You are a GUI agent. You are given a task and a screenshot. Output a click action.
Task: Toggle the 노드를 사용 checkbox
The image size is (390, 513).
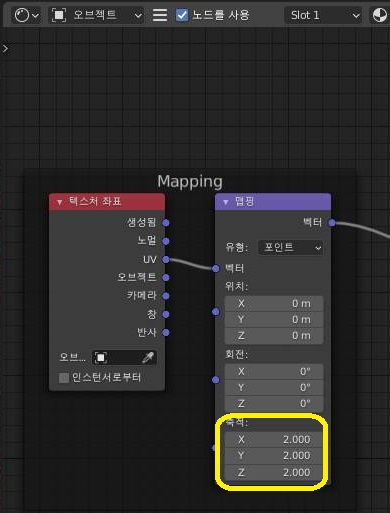[x=182, y=15]
